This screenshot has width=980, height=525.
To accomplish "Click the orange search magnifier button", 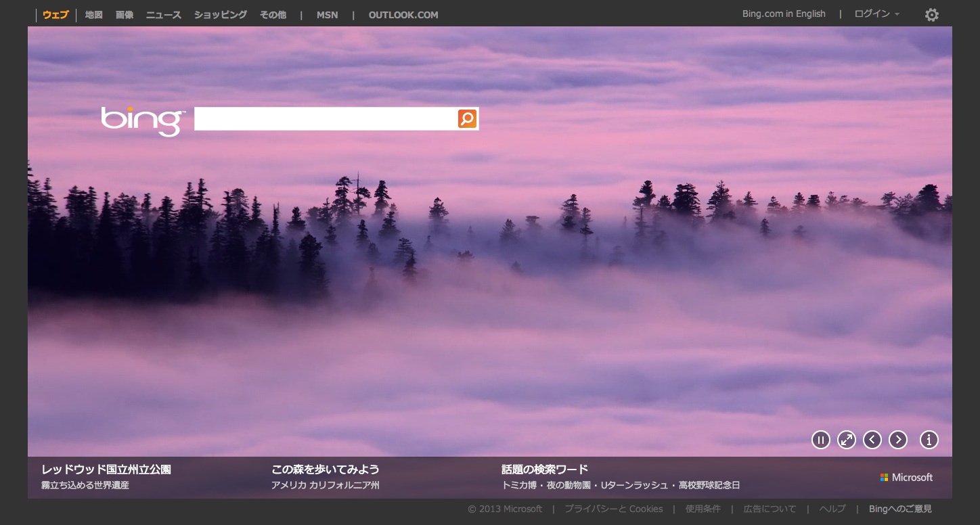I will click(x=467, y=119).
